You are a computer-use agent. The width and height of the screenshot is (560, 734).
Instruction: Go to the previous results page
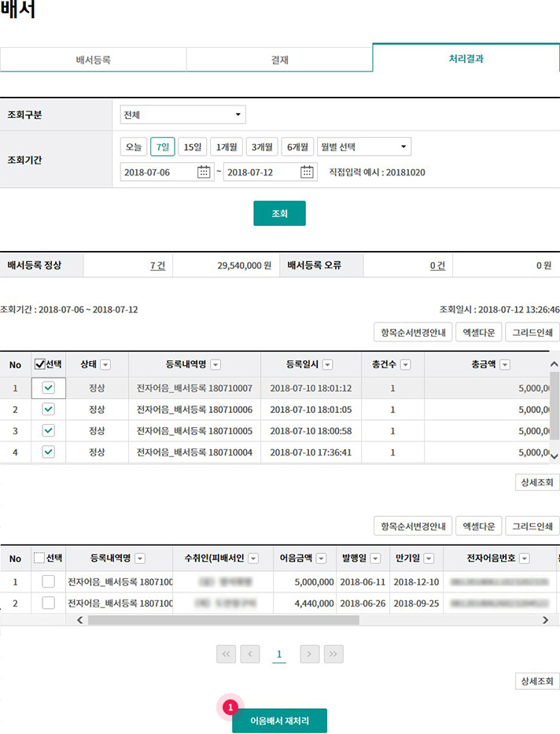point(250,654)
